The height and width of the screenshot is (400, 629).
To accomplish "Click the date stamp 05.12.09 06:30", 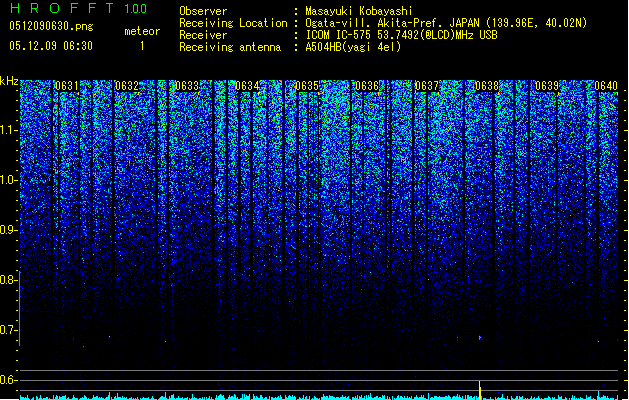I will [51, 46].
